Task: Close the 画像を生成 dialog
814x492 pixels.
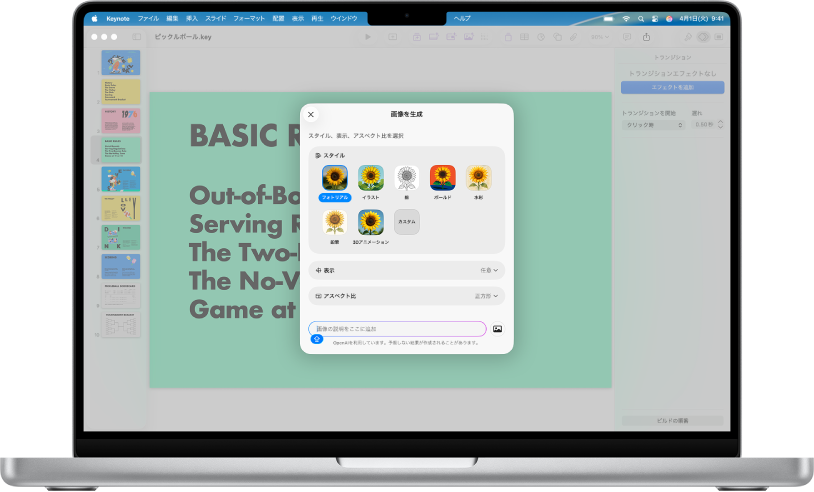Action: coord(311,115)
